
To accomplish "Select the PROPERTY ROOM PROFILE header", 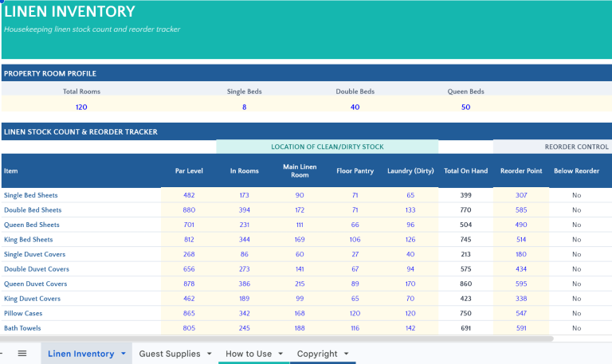I will (x=50, y=73).
